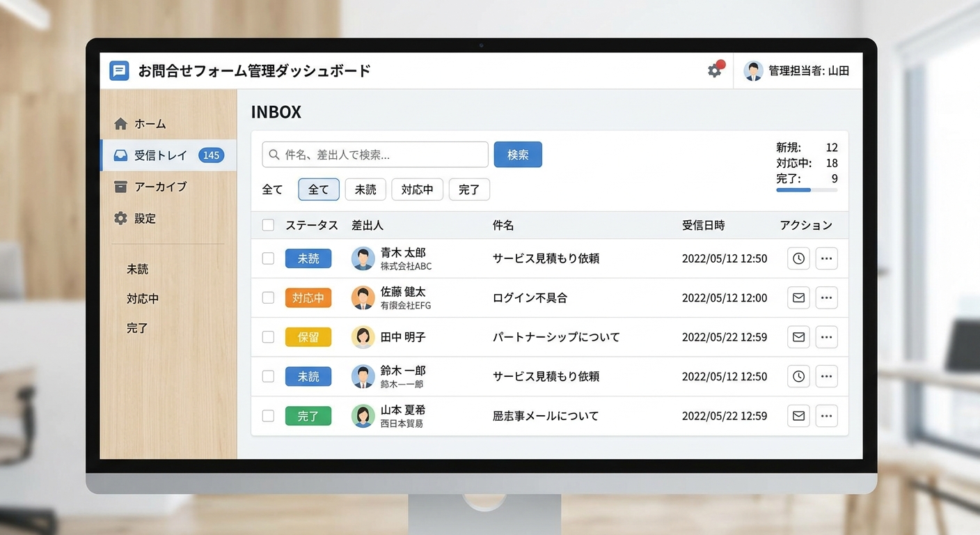Open the ellipsis menu on 鈴木 一郎's row
Viewport: 980px width, 535px height.
(x=826, y=376)
